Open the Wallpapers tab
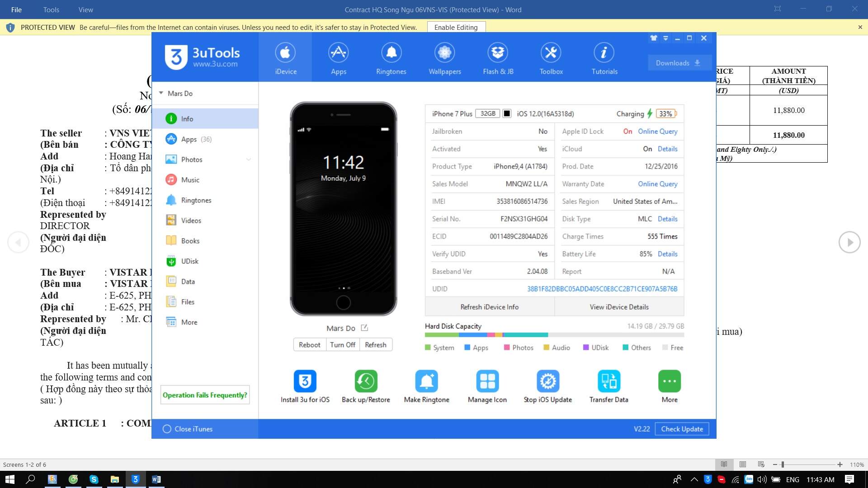 tap(444, 58)
